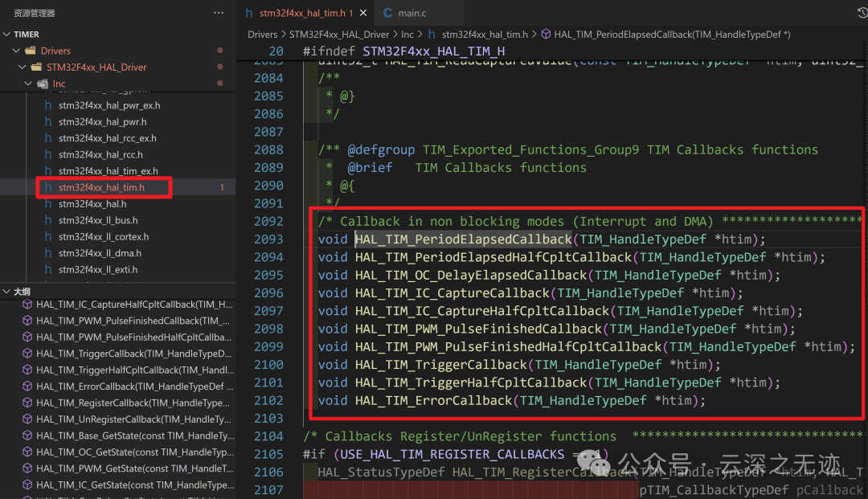Switch to the main.c editor tab
Screen dimensions: 868x499
[411, 13]
